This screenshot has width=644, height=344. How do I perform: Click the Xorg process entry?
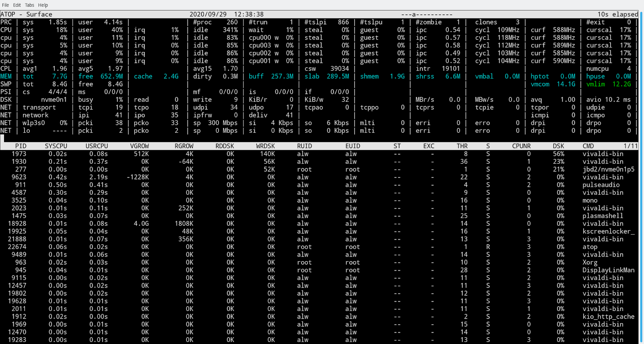tap(590, 262)
